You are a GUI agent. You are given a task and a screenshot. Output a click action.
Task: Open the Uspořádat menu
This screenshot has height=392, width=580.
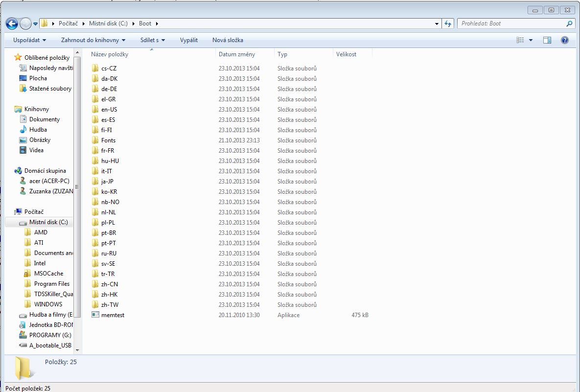(29, 40)
